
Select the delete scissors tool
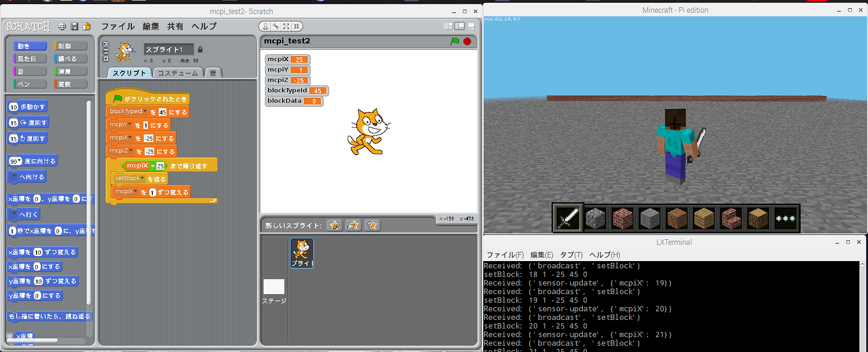coord(276,26)
